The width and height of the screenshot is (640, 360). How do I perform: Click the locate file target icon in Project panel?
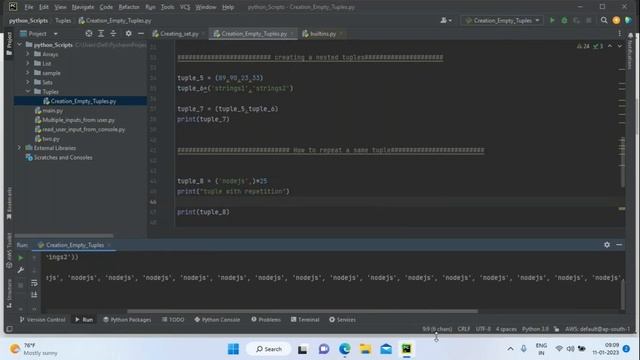tap(89, 33)
